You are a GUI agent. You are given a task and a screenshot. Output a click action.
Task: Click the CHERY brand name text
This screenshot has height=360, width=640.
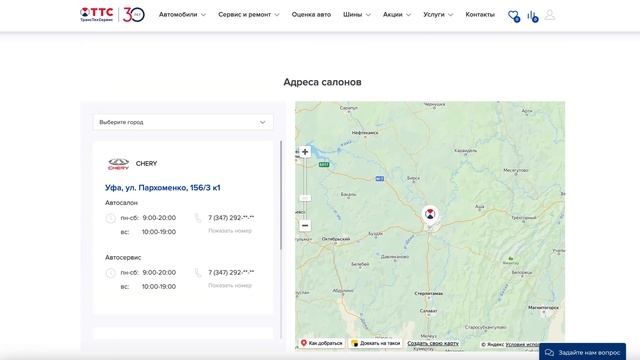point(146,164)
